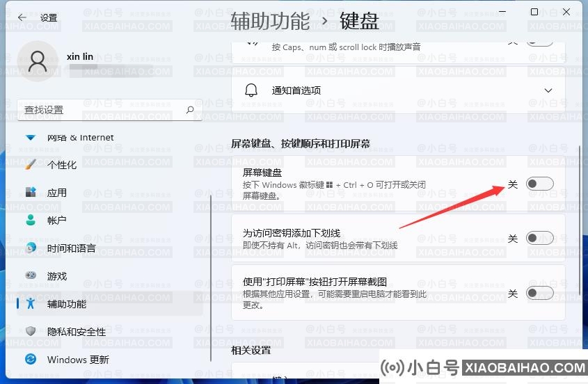
Task: Select the 辅助功能 accessibility figure icon
Action: [x=31, y=303]
